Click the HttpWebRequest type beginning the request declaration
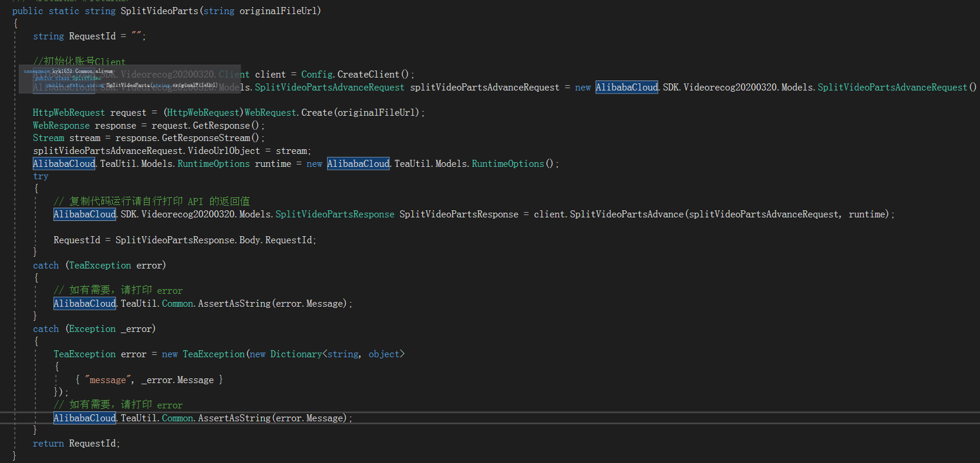This screenshot has height=463, width=980. pyautogui.click(x=69, y=113)
